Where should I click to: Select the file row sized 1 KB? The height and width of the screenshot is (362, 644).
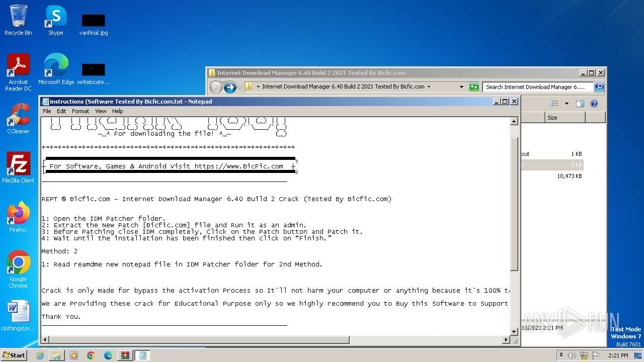coord(552,154)
